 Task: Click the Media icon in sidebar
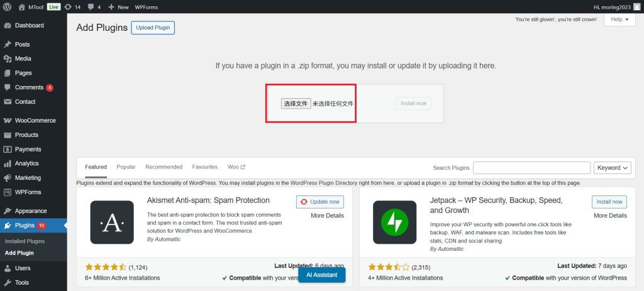coord(8,58)
